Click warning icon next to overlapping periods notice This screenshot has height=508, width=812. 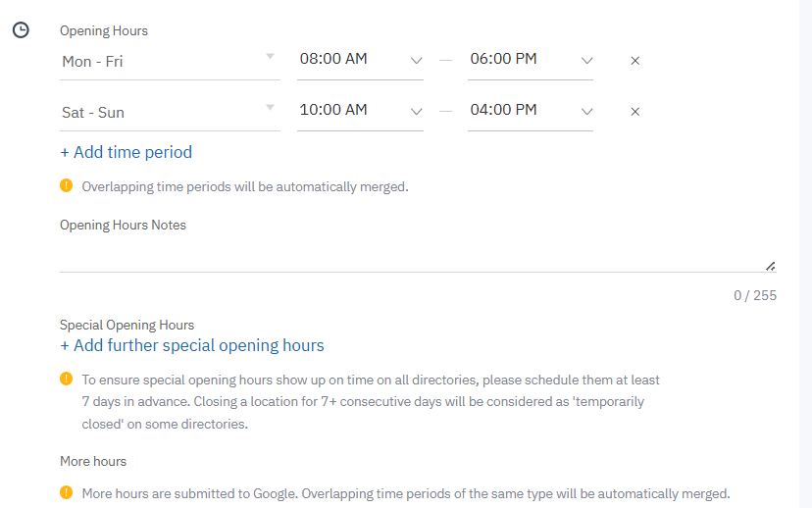[x=66, y=185]
